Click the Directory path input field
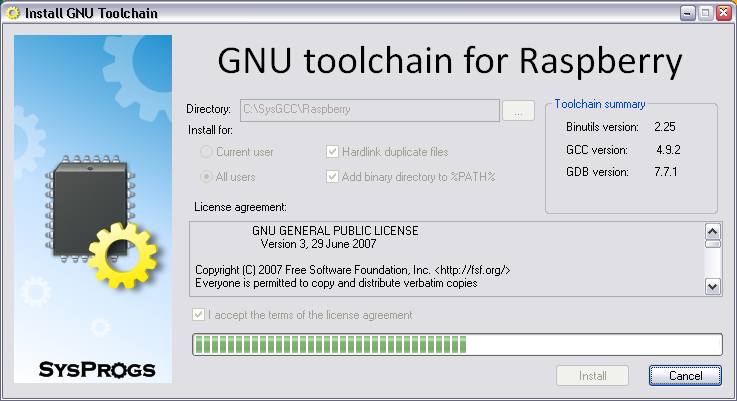This screenshot has width=737, height=401. click(x=370, y=110)
